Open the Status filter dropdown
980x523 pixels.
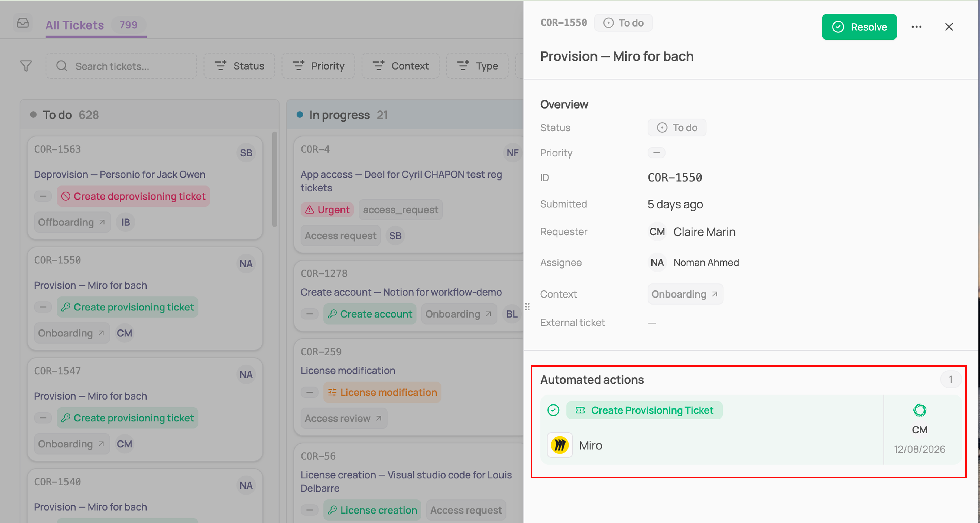pyautogui.click(x=239, y=66)
